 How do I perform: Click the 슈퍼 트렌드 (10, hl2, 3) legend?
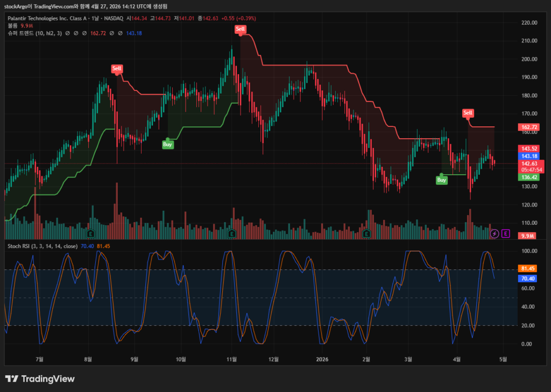click(x=35, y=33)
